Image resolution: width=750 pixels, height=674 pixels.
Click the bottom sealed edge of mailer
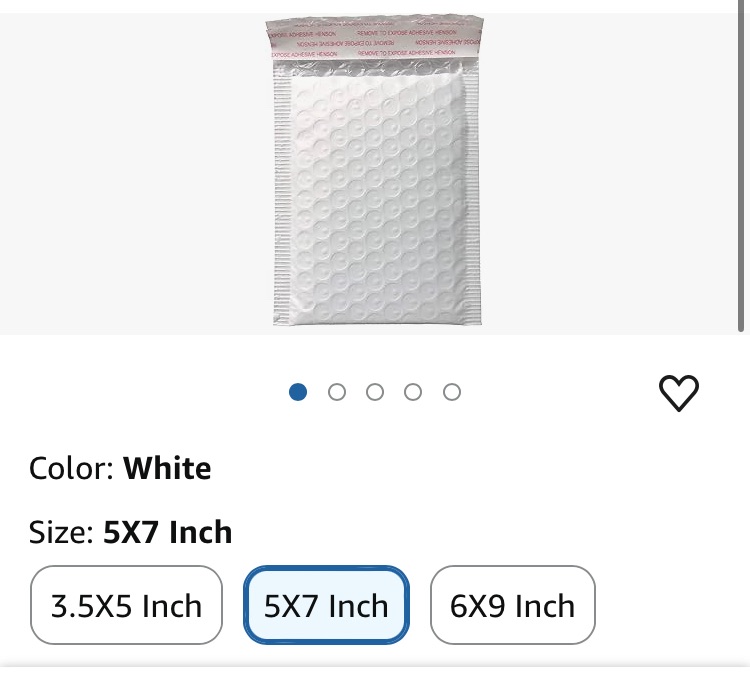(377, 320)
